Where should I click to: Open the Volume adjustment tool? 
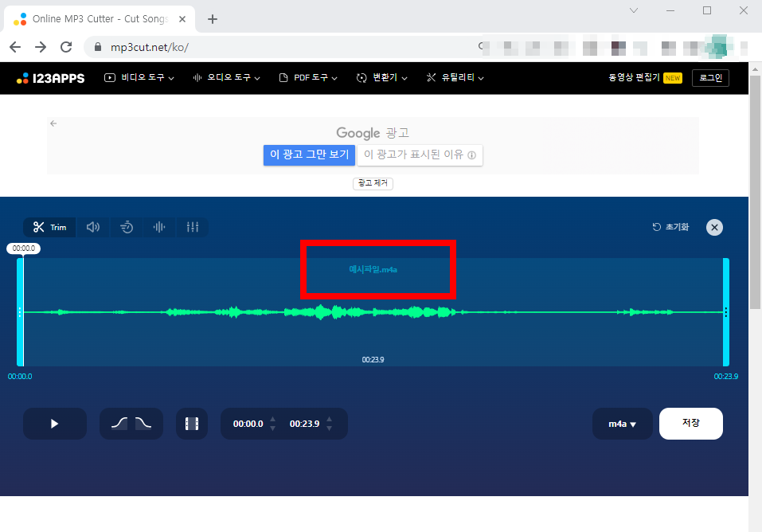point(93,227)
